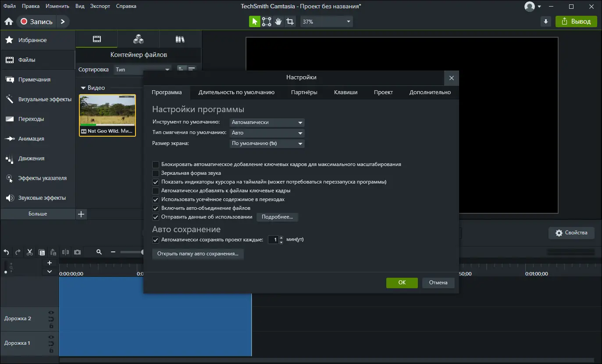The height and width of the screenshot is (364, 602).
Task: Switch to the Клавиши tab
Action: pos(346,92)
